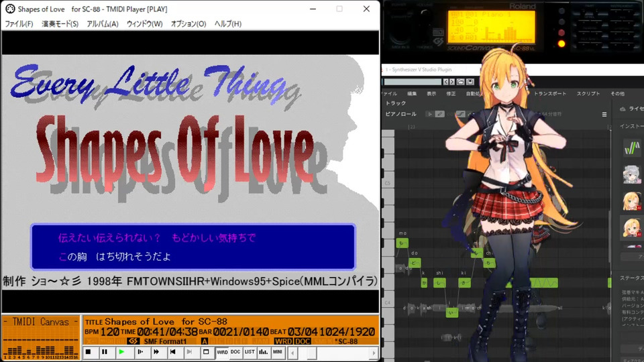Click the SC-88 orange LCD display
Viewport: 644px width, 362px height.
[491, 26]
